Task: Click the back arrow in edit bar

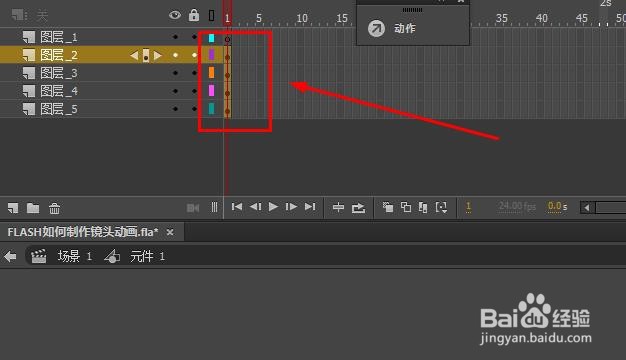Action: point(10,256)
